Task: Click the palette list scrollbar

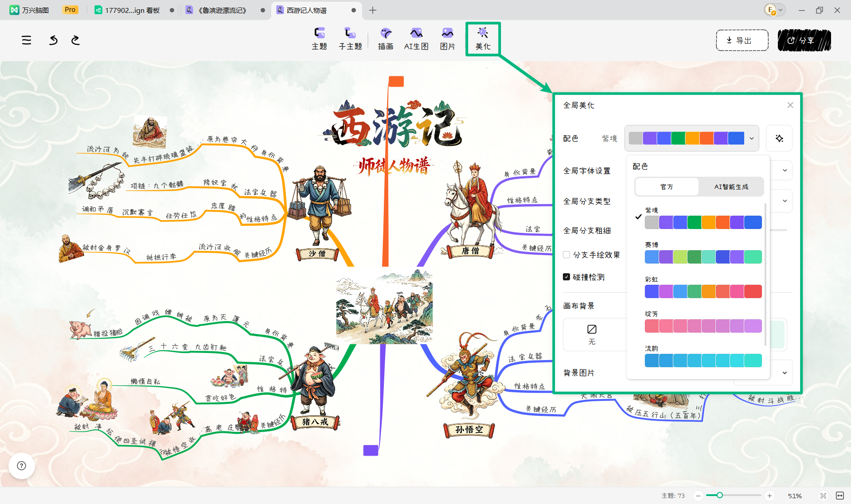Action: (x=765, y=275)
